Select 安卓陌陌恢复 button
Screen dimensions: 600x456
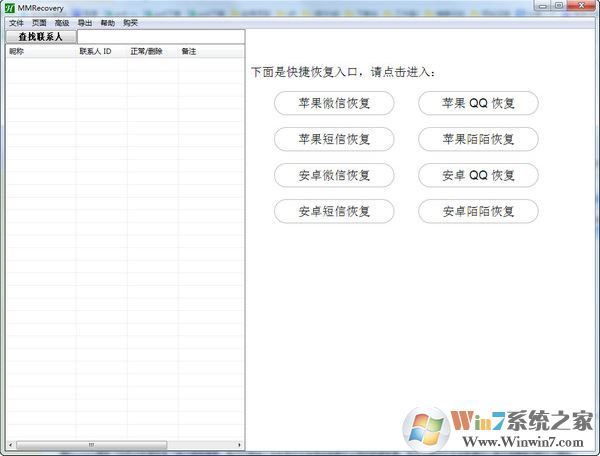(478, 211)
